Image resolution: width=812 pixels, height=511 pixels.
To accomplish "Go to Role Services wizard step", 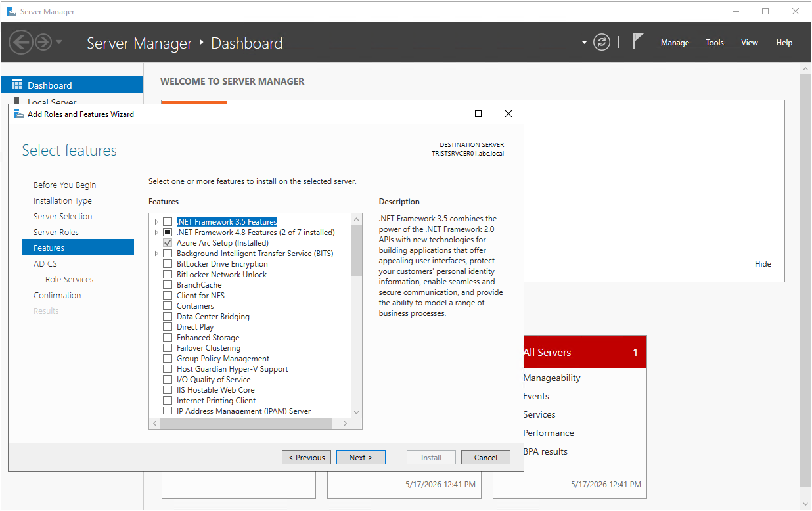I will coord(70,280).
